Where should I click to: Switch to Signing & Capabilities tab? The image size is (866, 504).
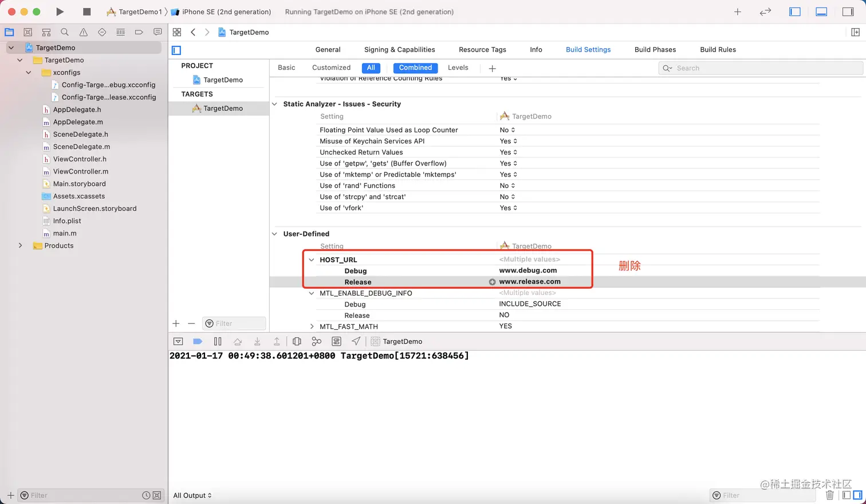(x=399, y=50)
